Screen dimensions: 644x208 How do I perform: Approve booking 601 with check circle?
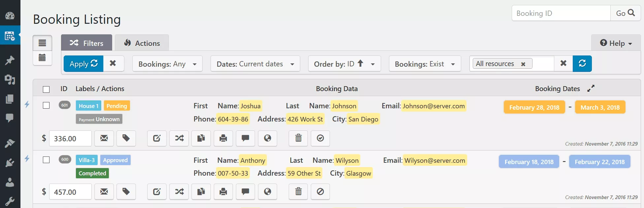pos(320,138)
